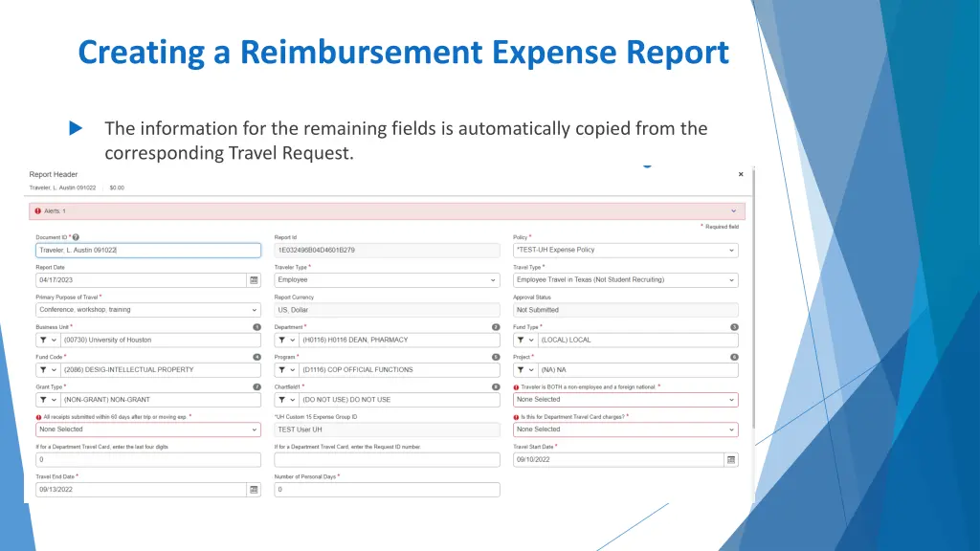
Task: Click the Program D1116 field
Action: tap(399, 370)
